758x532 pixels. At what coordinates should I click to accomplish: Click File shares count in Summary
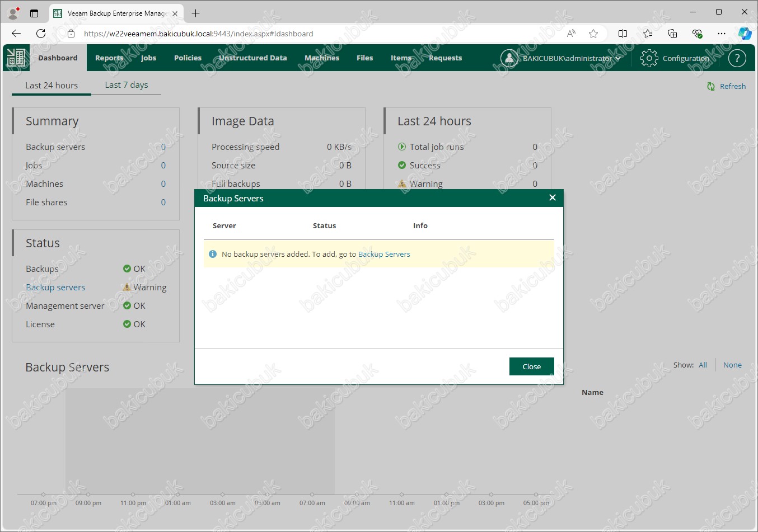(x=163, y=202)
